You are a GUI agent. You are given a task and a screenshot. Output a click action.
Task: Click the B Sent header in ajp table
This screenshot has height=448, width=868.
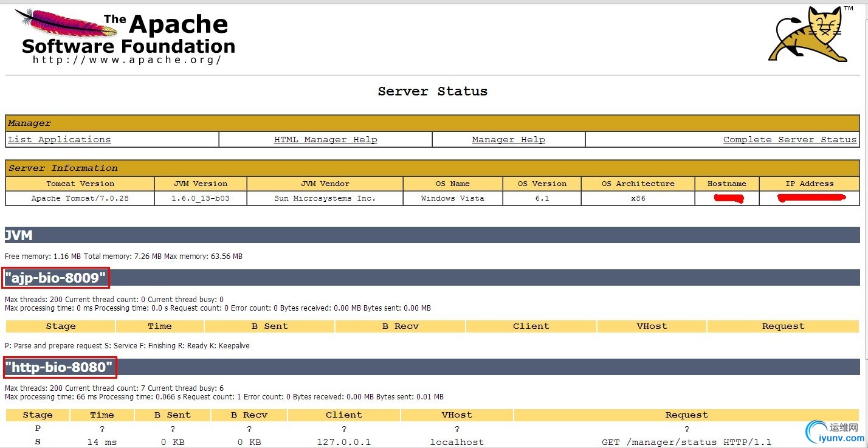(x=269, y=326)
